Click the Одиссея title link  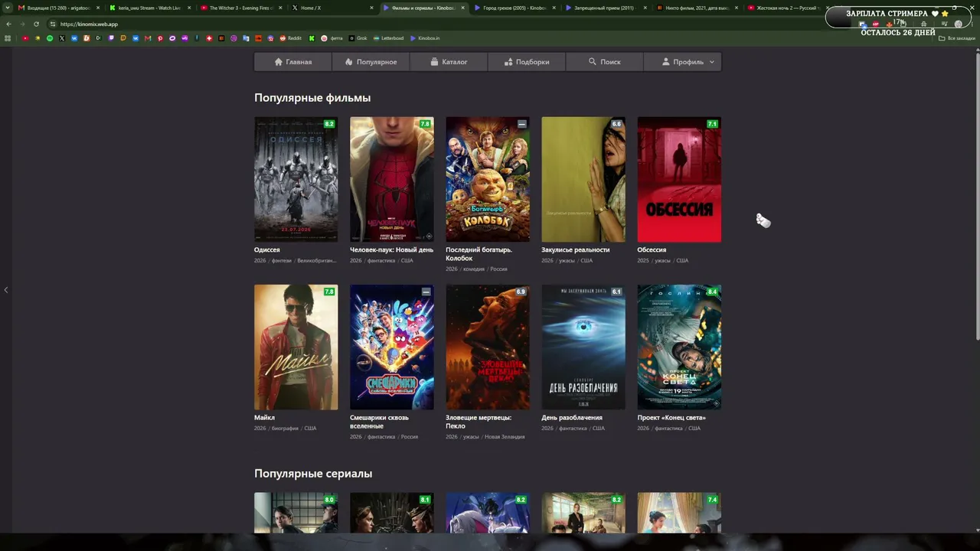click(x=267, y=249)
